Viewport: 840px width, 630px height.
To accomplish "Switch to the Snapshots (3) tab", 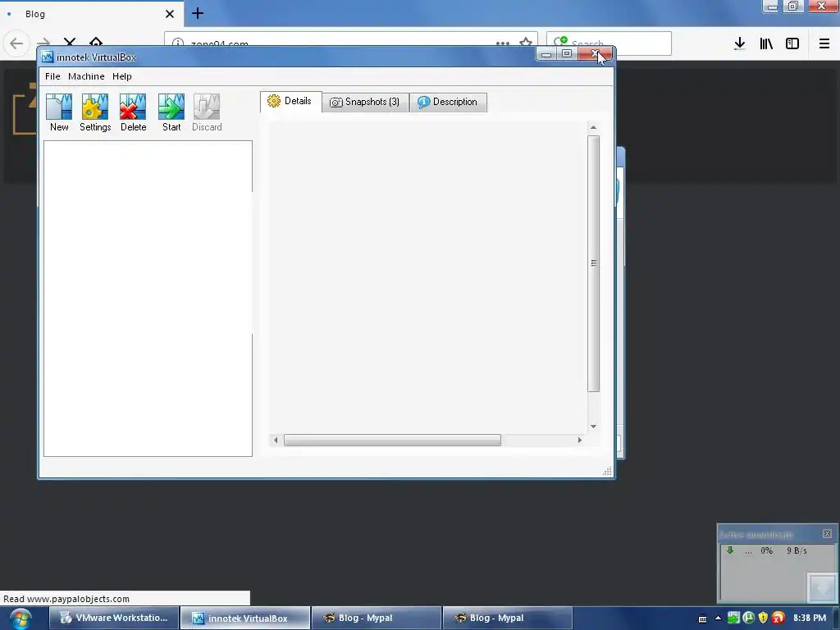I will [x=365, y=102].
